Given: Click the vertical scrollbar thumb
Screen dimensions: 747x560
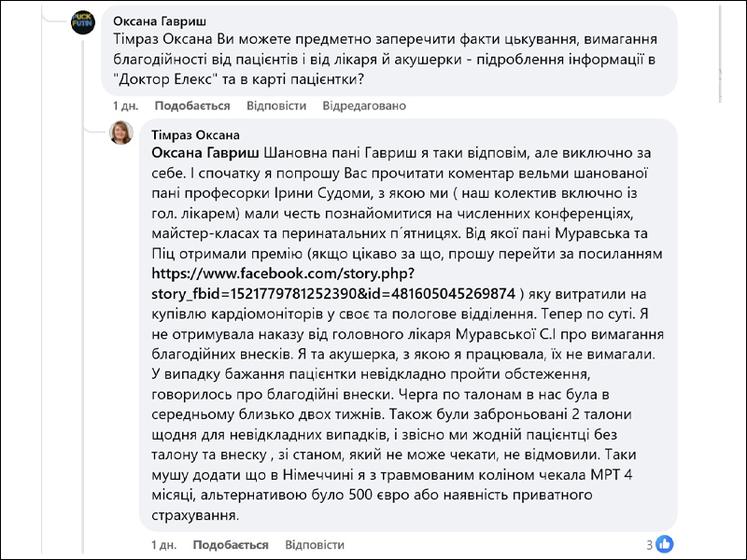Looking at the screenshot, I should point(720,53).
